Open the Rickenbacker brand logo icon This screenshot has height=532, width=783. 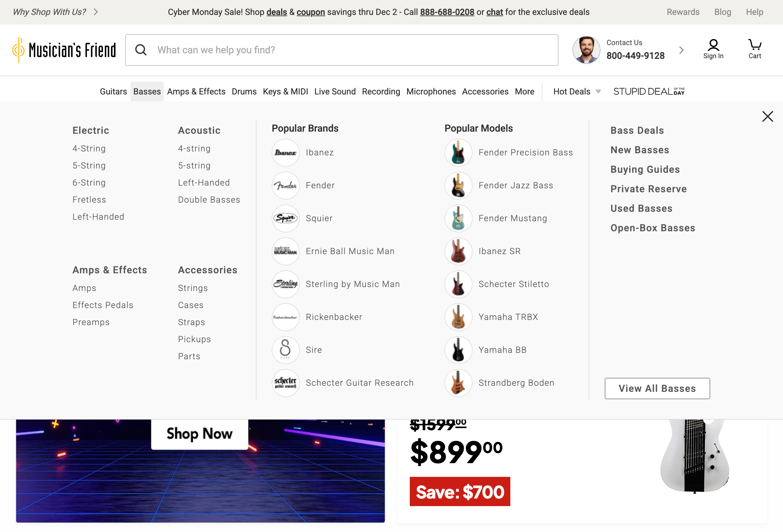point(285,317)
